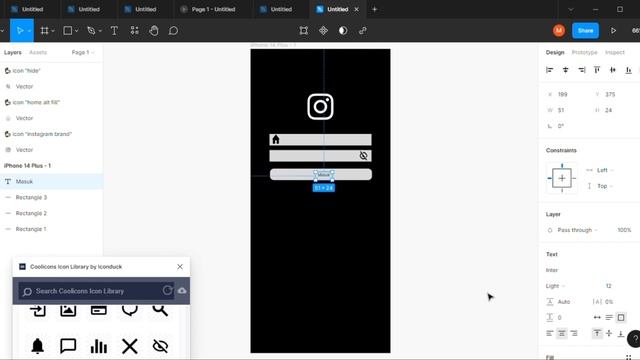The width and height of the screenshot is (640, 360).
Task: Align selection horizontal centers
Action: [x=565, y=70]
